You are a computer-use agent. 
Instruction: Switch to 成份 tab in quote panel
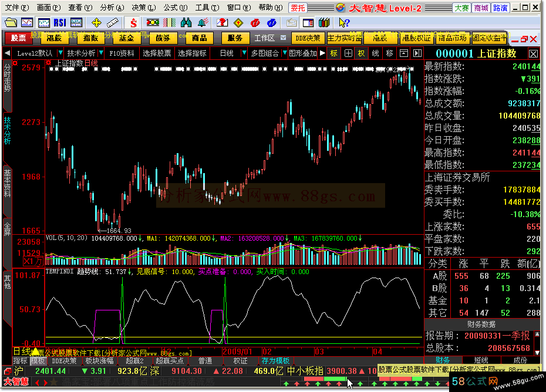click(x=520, y=360)
